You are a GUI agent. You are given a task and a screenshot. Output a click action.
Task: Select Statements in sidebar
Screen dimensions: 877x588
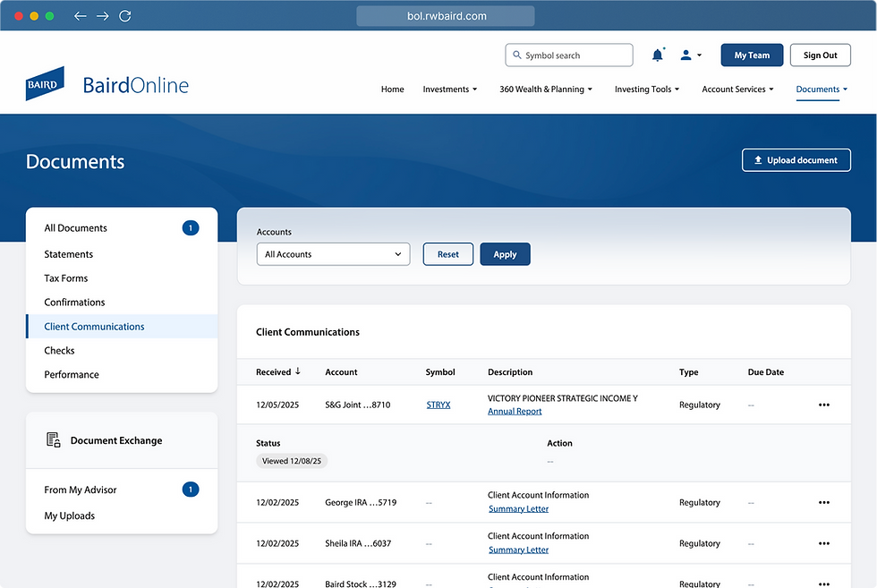pos(69,254)
